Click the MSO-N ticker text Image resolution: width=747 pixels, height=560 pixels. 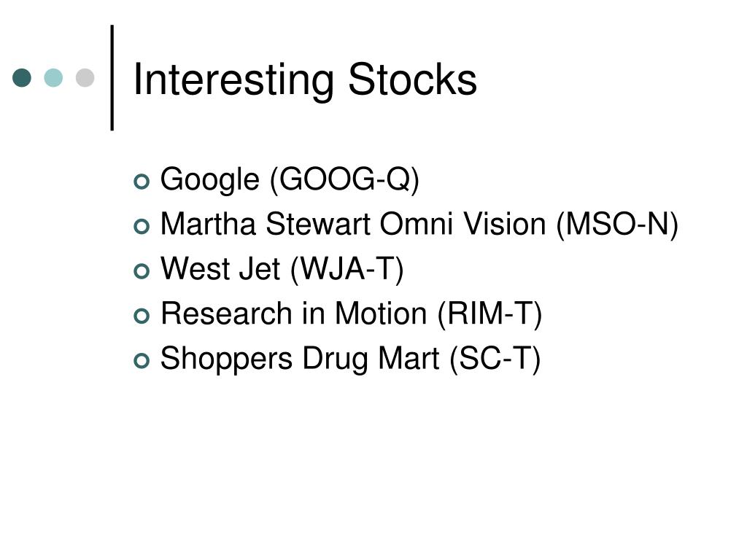point(617,225)
